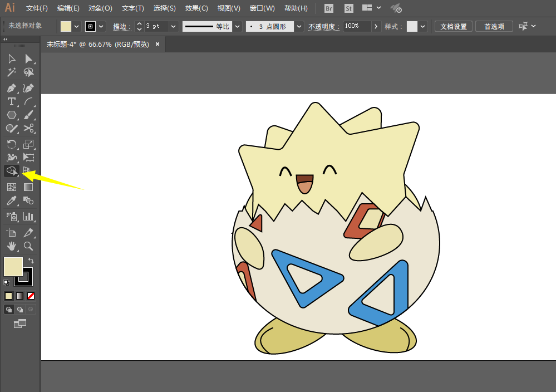The width and height of the screenshot is (556, 392).
Task: Open the 3 点圆形 brush definition dropdown
Action: [x=299, y=27]
